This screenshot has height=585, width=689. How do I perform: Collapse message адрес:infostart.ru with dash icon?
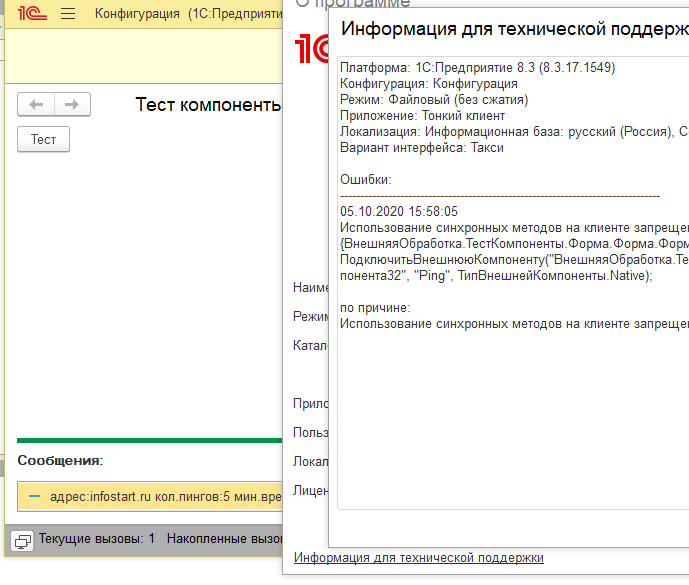coord(34,497)
